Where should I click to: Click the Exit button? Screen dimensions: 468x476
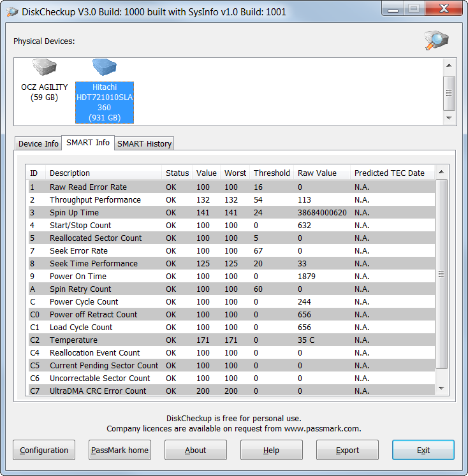click(423, 450)
